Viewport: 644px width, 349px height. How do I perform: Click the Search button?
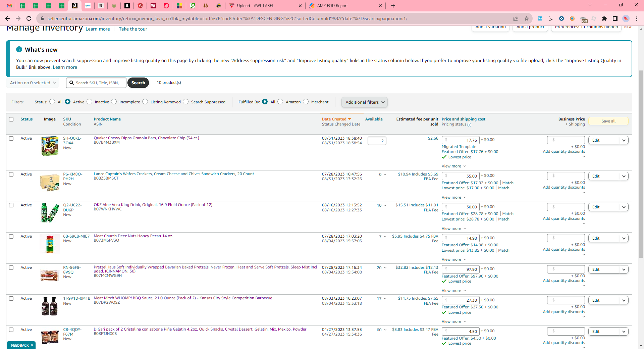(x=138, y=83)
